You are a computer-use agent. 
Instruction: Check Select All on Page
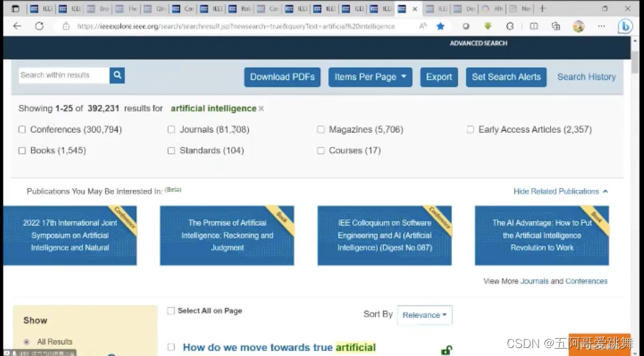tap(171, 311)
